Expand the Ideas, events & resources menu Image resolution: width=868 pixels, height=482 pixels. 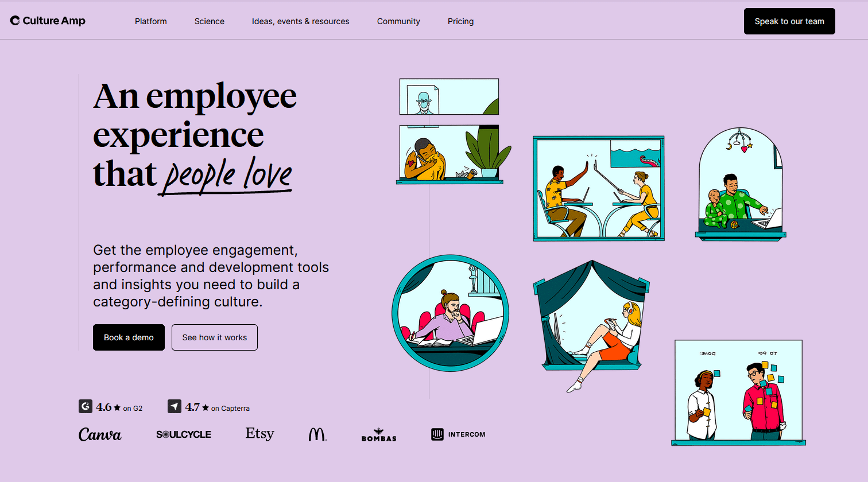[x=300, y=21]
